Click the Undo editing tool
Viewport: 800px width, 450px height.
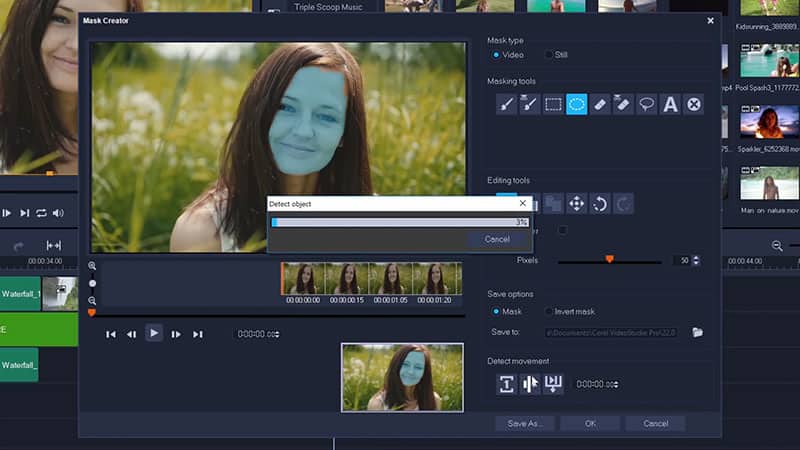point(600,204)
